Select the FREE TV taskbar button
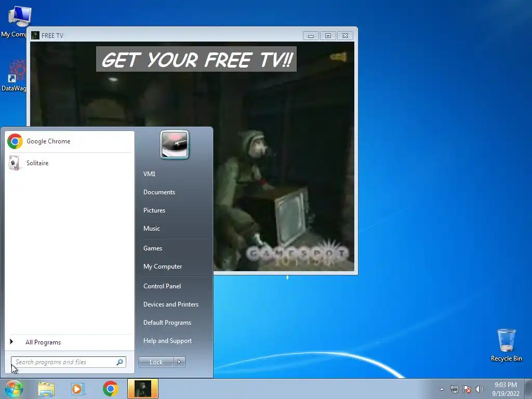 pos(143,389)
